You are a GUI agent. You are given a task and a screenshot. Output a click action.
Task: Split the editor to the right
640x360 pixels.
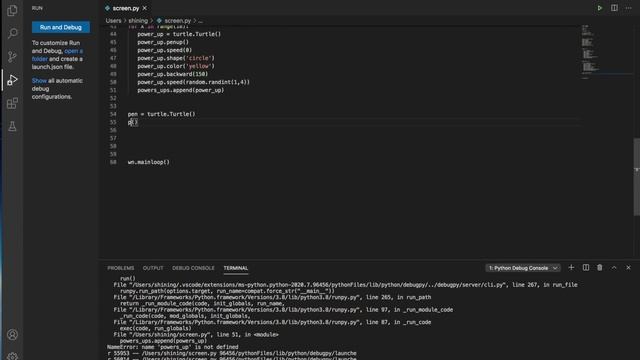pyautogui.click(x=614, y=8)
